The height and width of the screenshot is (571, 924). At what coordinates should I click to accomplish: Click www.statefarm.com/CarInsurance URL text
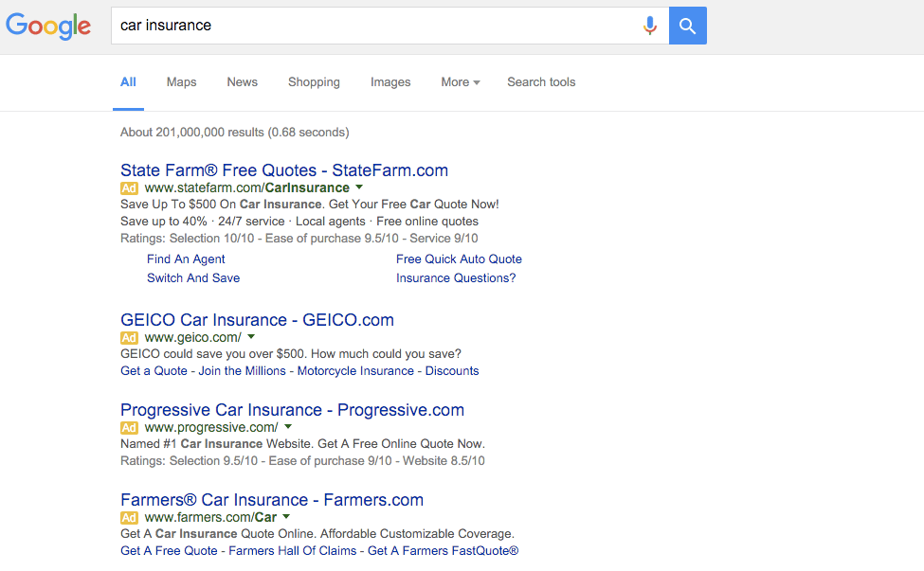tap(247, 187)
